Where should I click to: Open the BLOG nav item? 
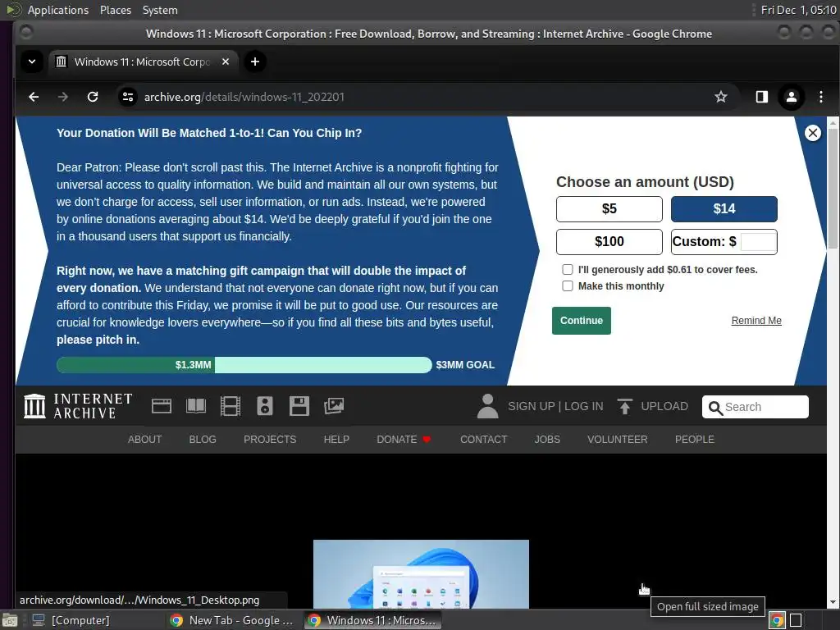pyautogui.click(x=203, y=440)
